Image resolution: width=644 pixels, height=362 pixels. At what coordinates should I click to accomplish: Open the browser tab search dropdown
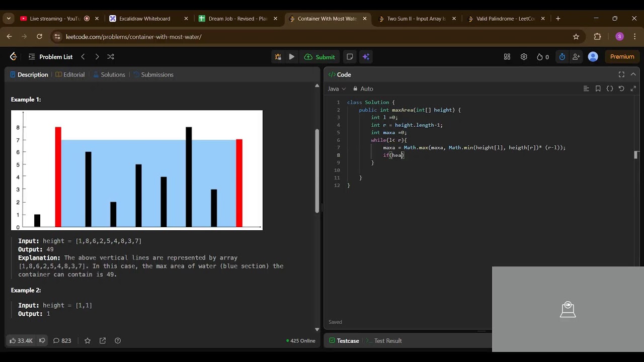coord(9,19)
